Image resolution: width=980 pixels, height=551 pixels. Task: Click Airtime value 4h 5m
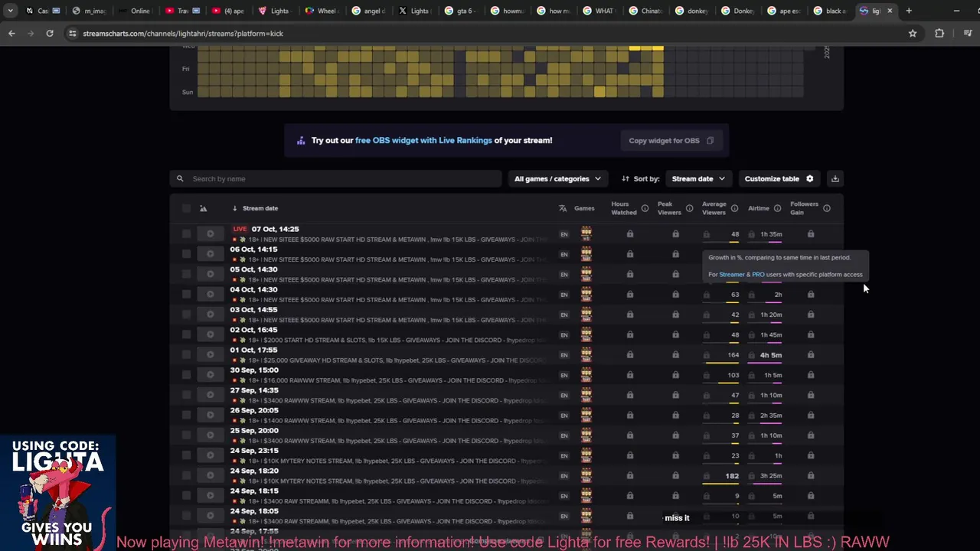pyautogui.click(x=771, y=355)
